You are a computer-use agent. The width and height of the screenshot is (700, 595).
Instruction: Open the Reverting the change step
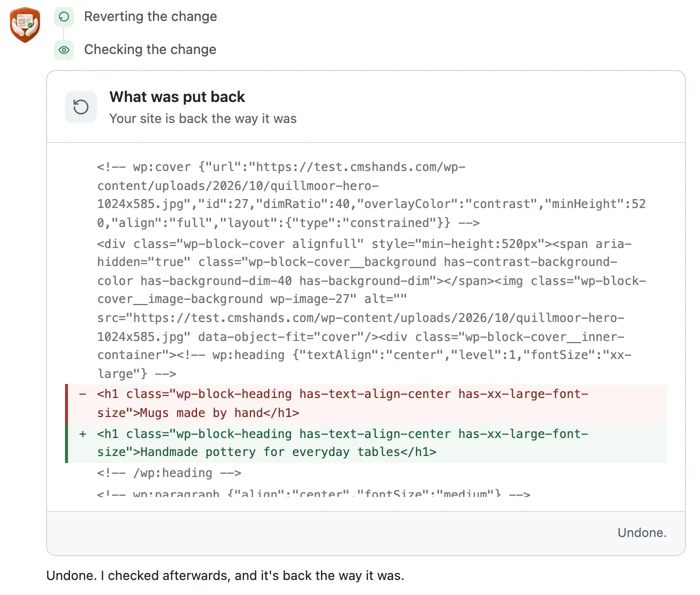(x=150, y=16)
